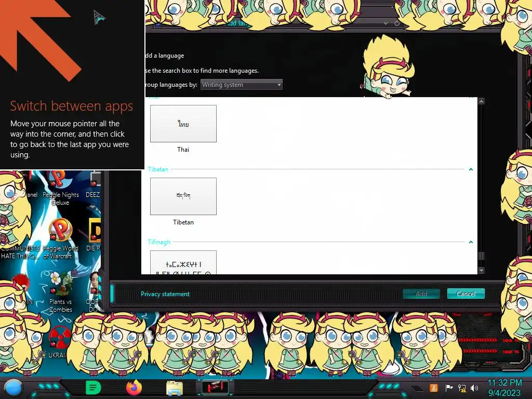Open the DIE P desktop shortcut

click(94, 235)
